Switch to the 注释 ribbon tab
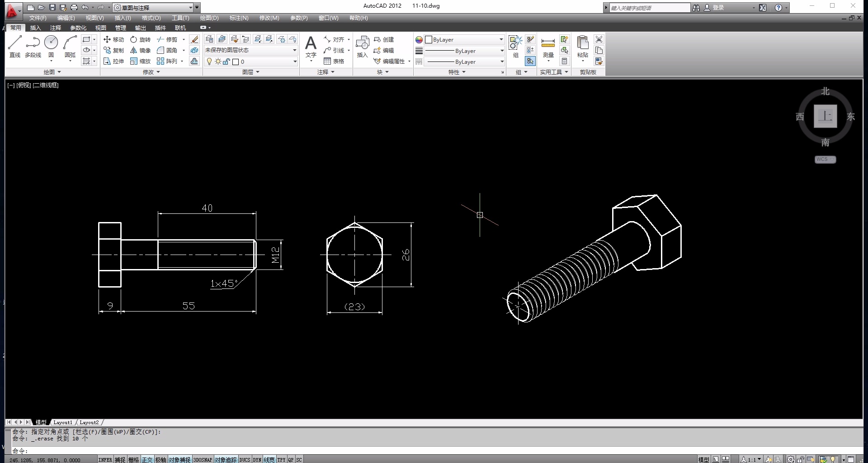The image size is (868, 463). click(55, 28)
